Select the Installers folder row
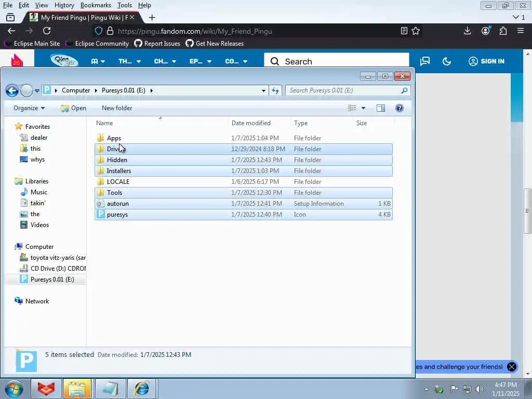532x399 pixels. 244,170
